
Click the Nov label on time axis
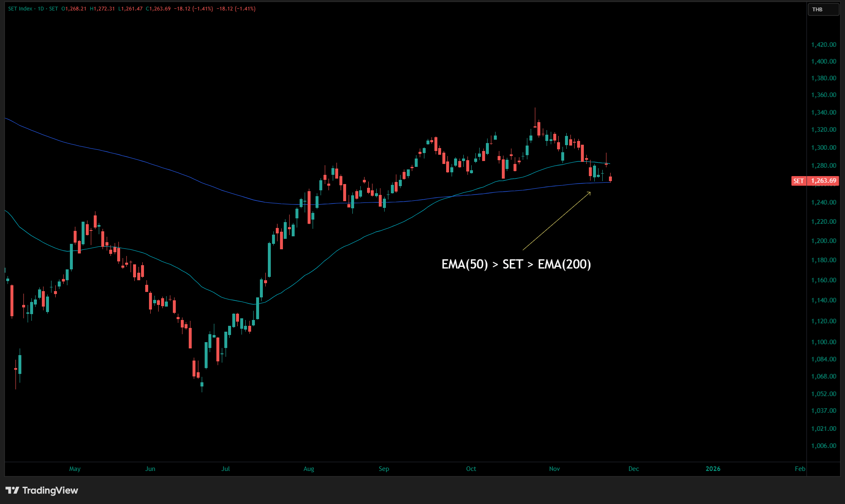554,468
